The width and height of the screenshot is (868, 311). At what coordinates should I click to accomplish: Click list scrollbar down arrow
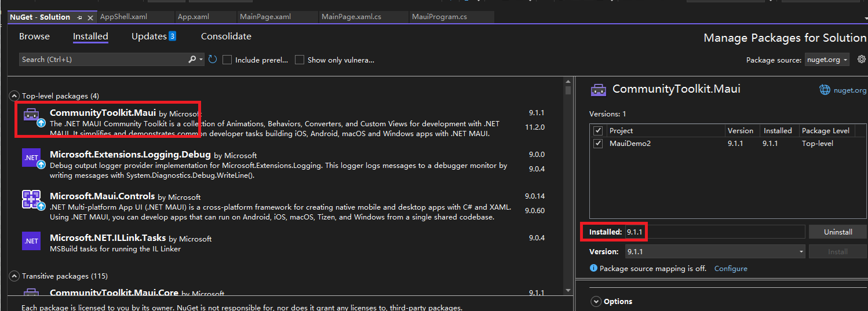tap(568, 290)
